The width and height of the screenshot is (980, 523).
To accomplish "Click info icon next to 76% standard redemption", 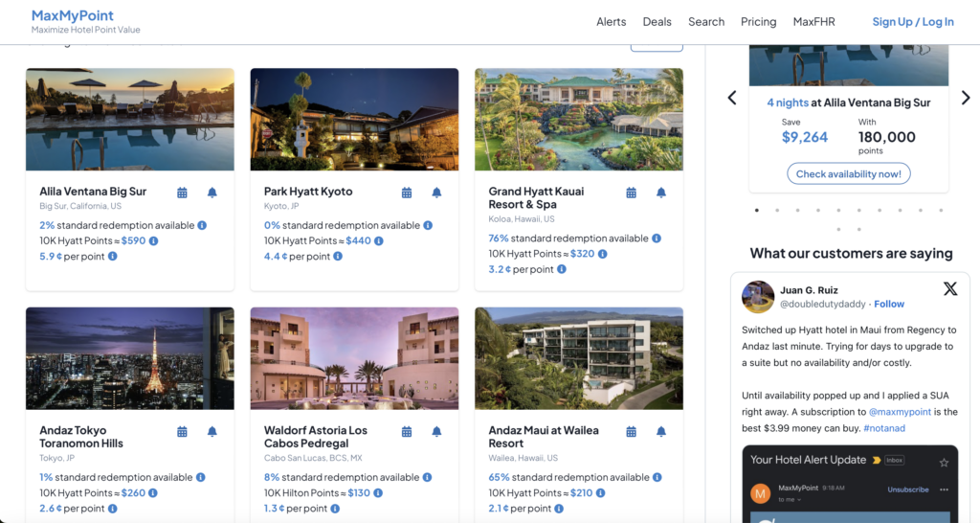I will pyautogui.click(x=657, y=239).
